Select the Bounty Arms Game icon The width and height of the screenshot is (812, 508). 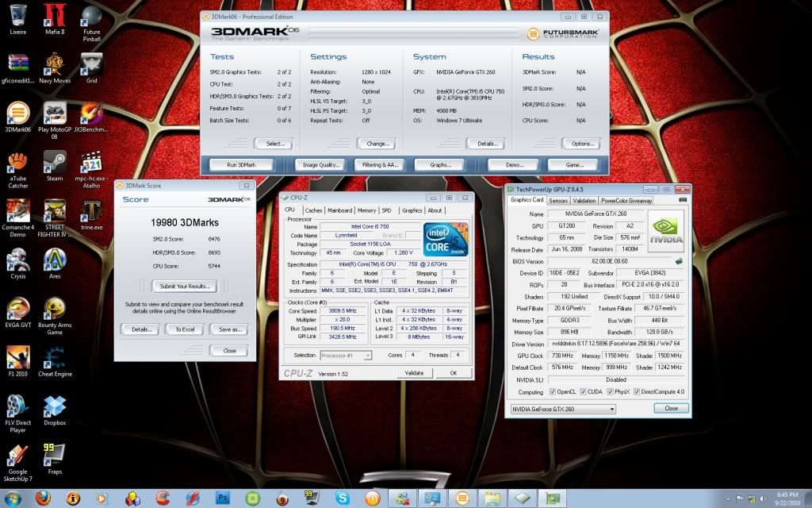click(55, 316)
